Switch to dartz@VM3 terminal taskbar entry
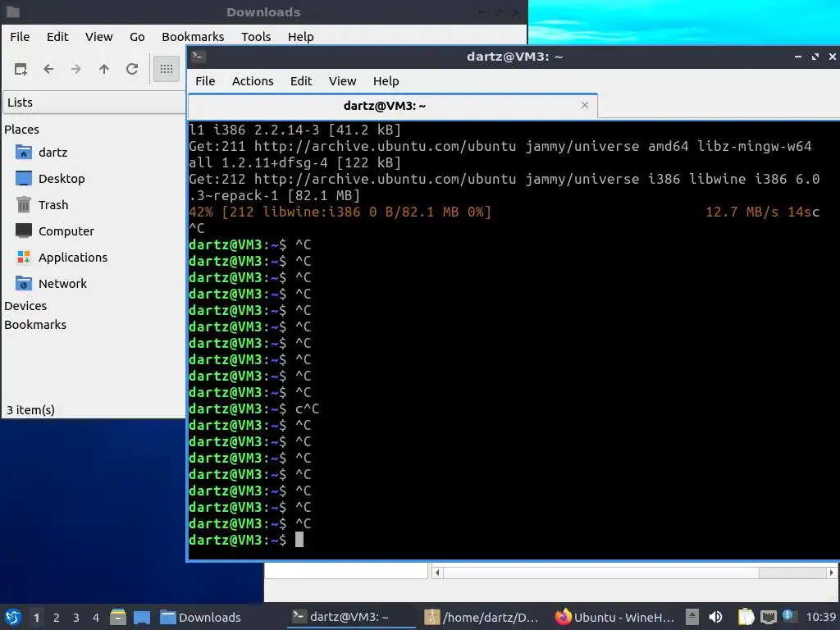The width and height of the screenshot is (840, 630). (x=351, y=618)
